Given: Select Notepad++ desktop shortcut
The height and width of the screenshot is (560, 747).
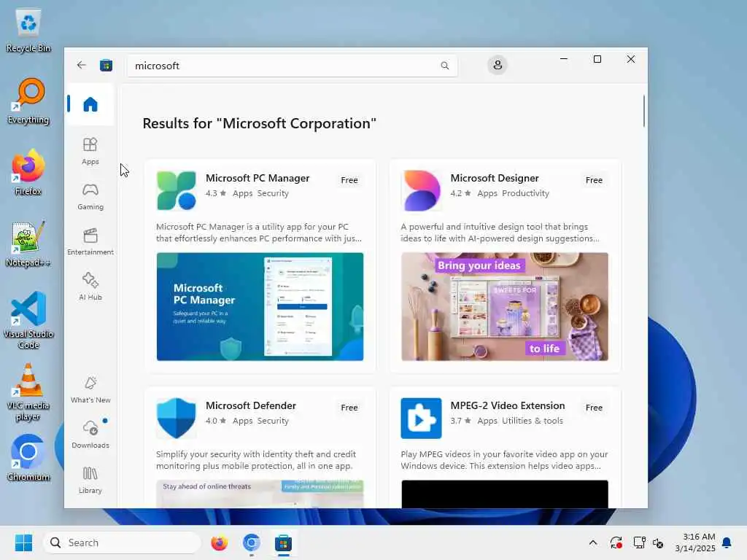Looking at the screenshot, I should (28, 244).
